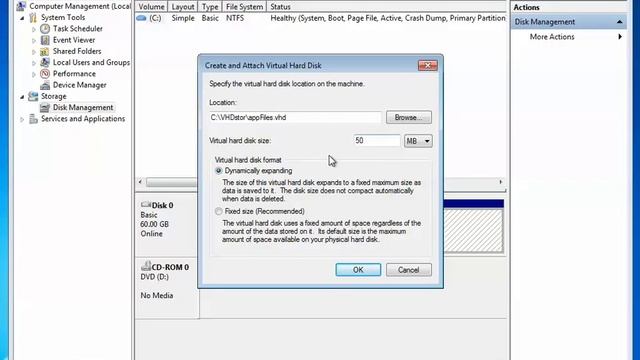
Task: Select Shared Folders in tree
Action: pyautogui.click(x=77, y=51)
